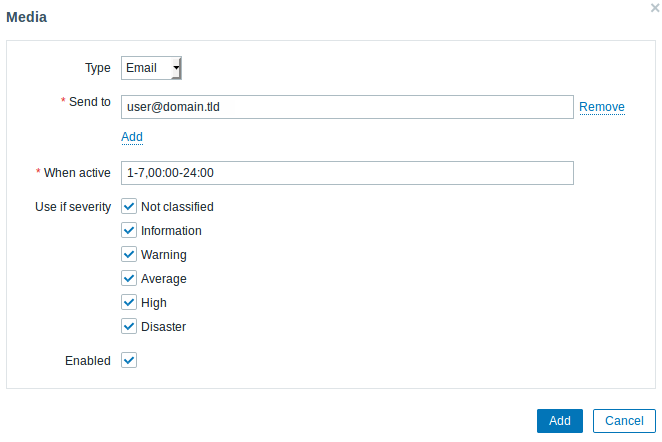Click the High severity label
Image resolution: width=662 pixels, height=442 pixels.
[x=154, y=303]
